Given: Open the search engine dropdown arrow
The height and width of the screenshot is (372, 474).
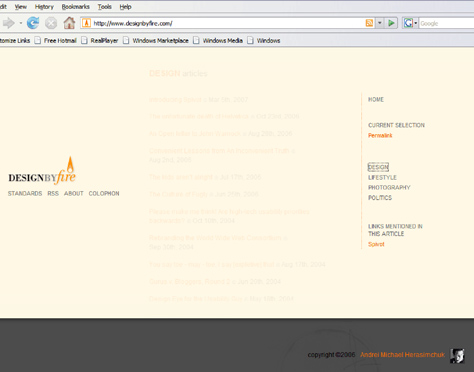Looking at the screenshot, I should point(415,23).
